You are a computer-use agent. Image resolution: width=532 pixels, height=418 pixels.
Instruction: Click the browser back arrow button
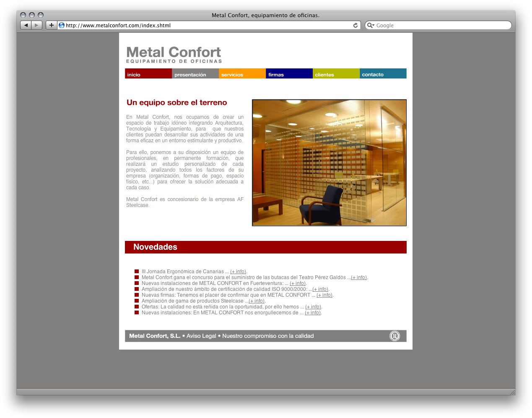(x=26, y=25)
